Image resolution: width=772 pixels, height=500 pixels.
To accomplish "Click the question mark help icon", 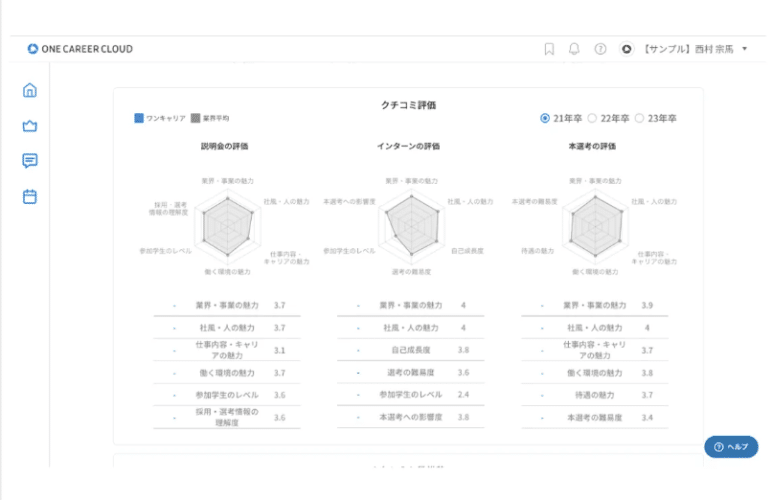I will tap(600, 48).
